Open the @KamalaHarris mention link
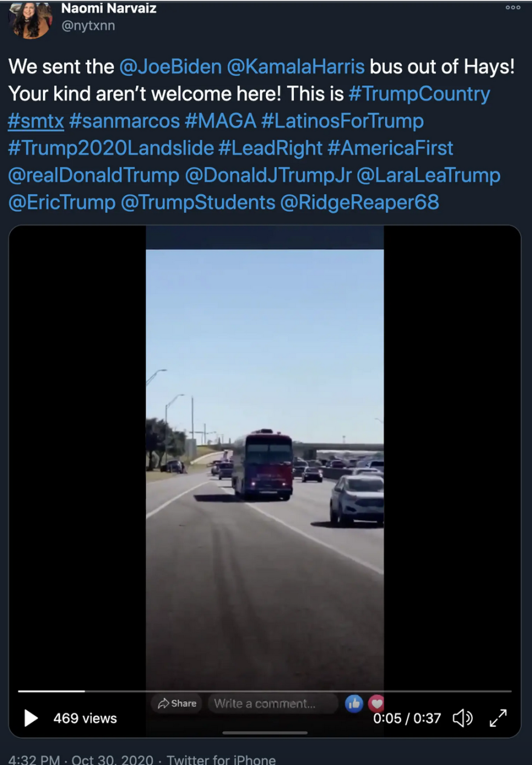 [296, 67]
